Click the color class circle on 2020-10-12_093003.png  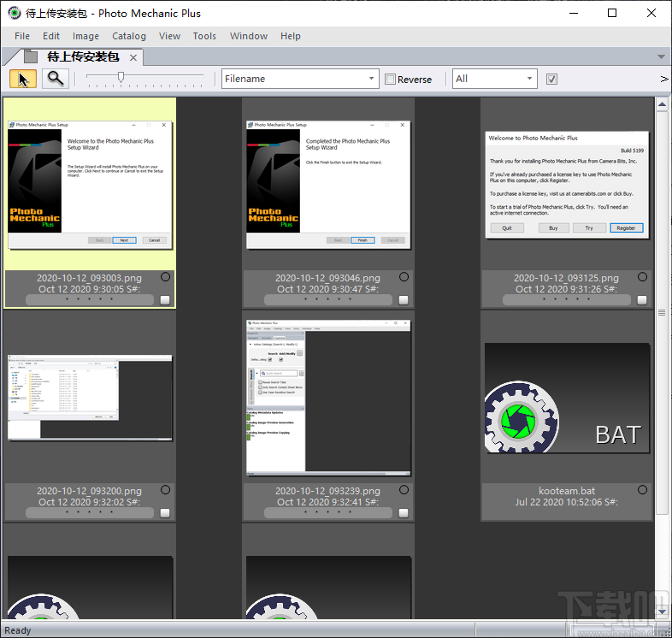click(165, 277)
